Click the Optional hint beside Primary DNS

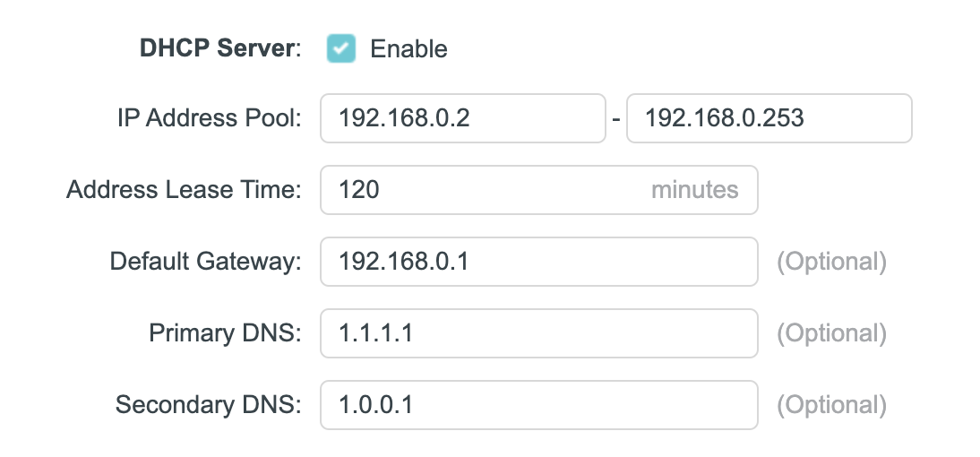coord(831,333)
